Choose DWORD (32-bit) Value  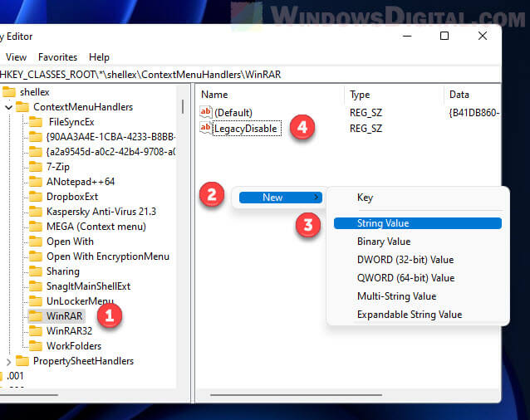tap(405, 260)
